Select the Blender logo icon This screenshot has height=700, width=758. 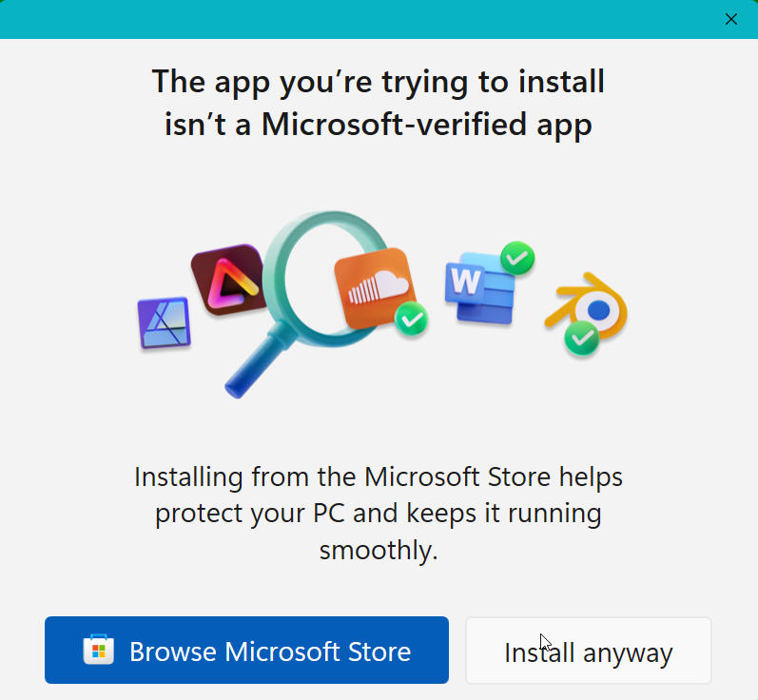tap(588, 304)
